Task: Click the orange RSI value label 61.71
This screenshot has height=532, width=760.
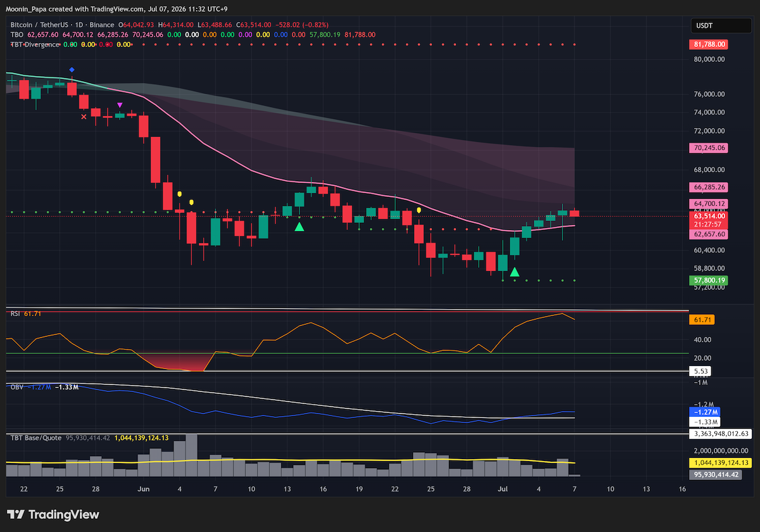Action: click(x=701, y=320)
